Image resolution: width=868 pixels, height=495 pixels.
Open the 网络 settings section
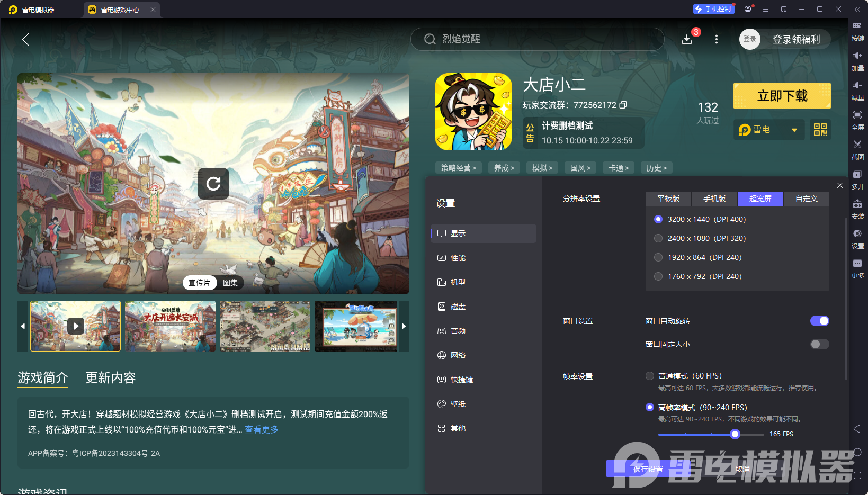pos(484,355)
